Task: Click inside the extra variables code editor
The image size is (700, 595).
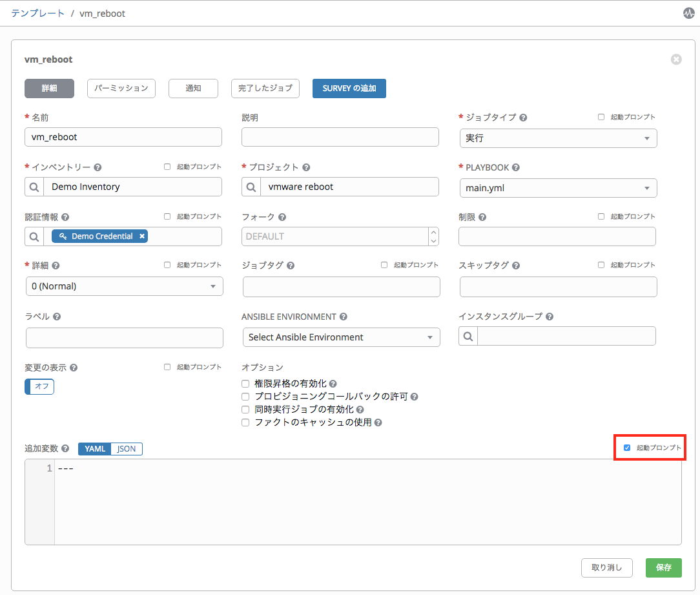Action: (368, 502)
